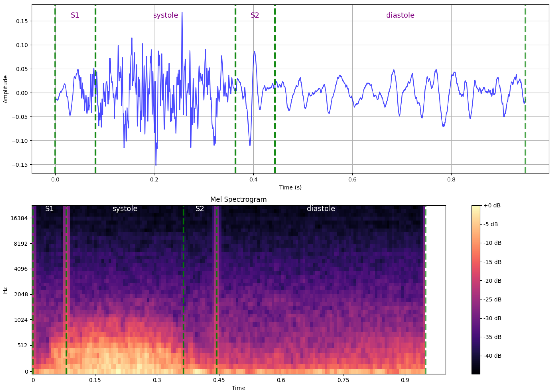Viewport: 553px width, 392px height.
Task: Click the 16384 Hz axis tick label
Action: coord(19,218)
